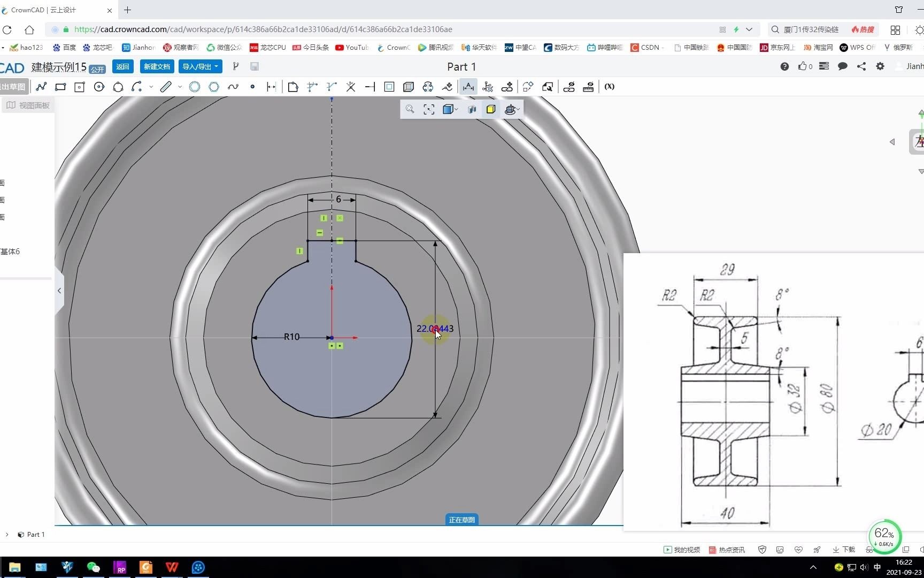Click the 新建文档 button
The height and width of the screenshot is (578, 924).
tap(157, 66)
